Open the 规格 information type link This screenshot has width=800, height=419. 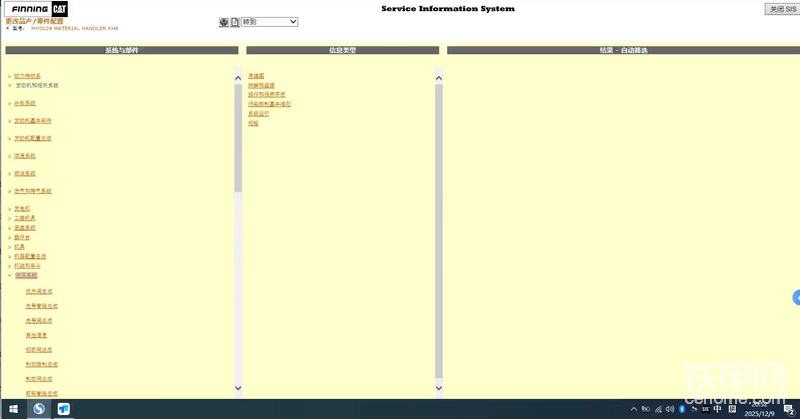(253, 123)
